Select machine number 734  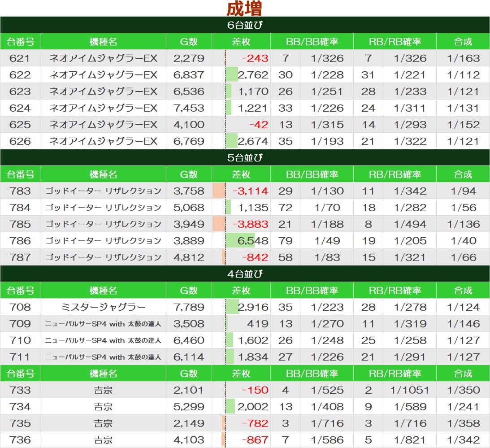20,406
